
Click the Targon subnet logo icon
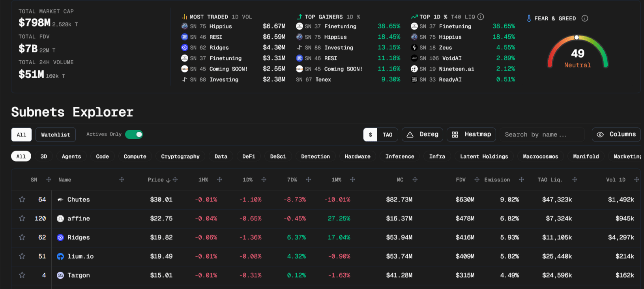60,275
